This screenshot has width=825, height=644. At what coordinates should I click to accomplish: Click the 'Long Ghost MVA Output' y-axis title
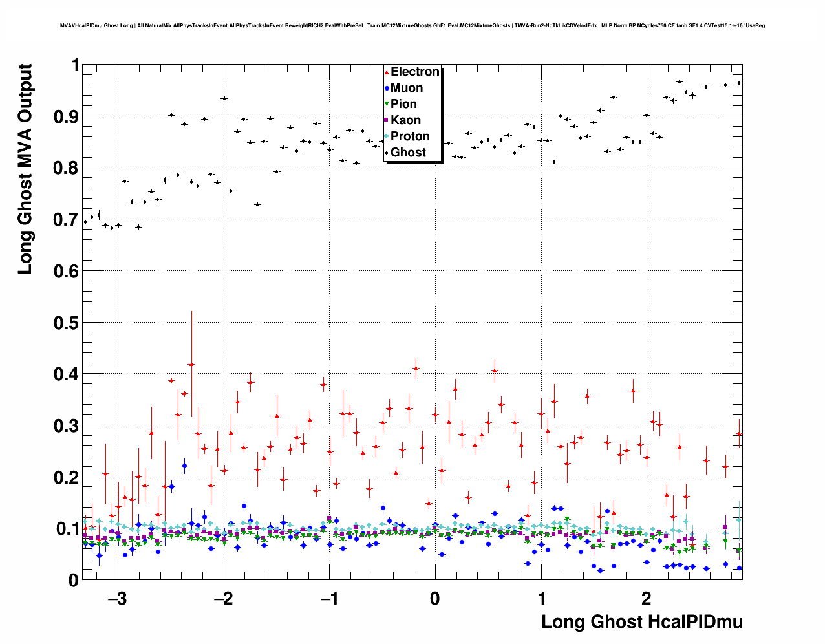pos(25,169)
